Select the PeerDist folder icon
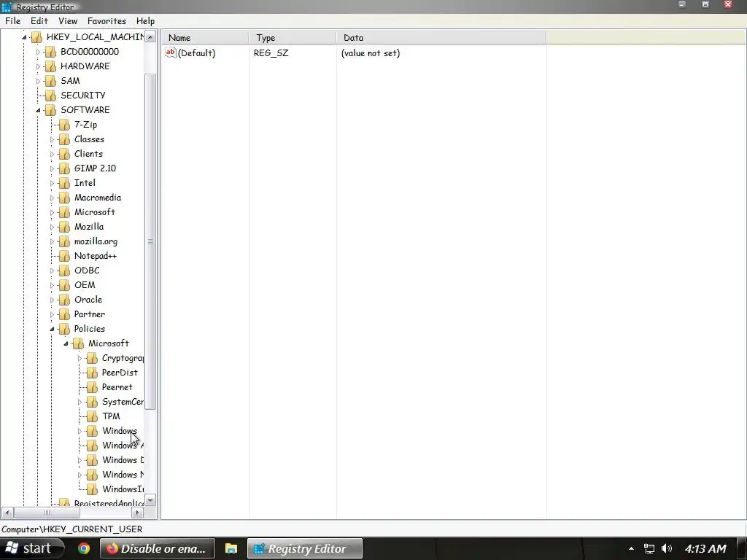Image resolution: width=747 pixels, height=560 pixels. coord(92,373)
